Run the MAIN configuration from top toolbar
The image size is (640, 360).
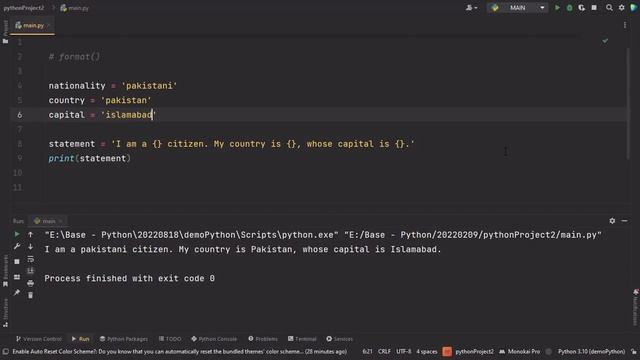click(x=557, y=8)
